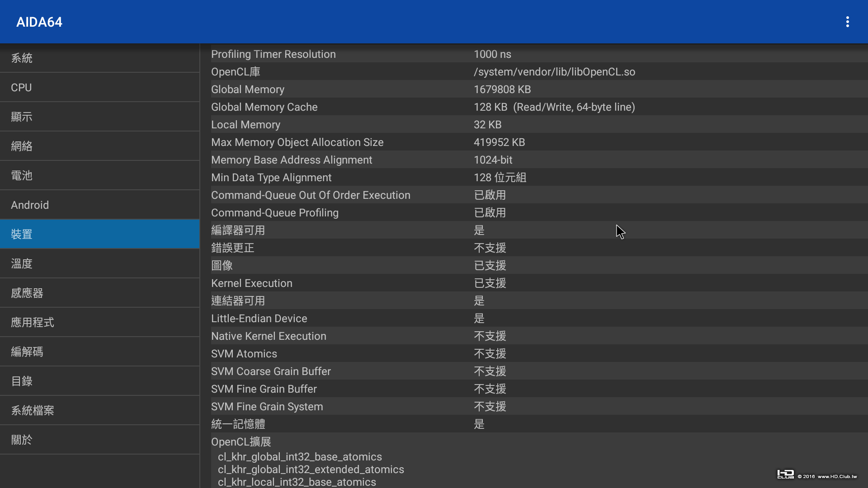Select 系統 in the sidebar

99,58
